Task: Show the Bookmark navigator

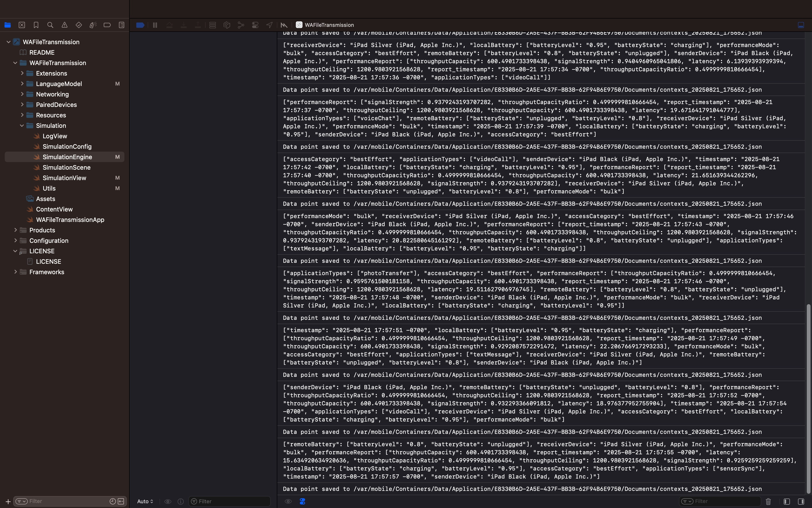Action: pos(36,25)
